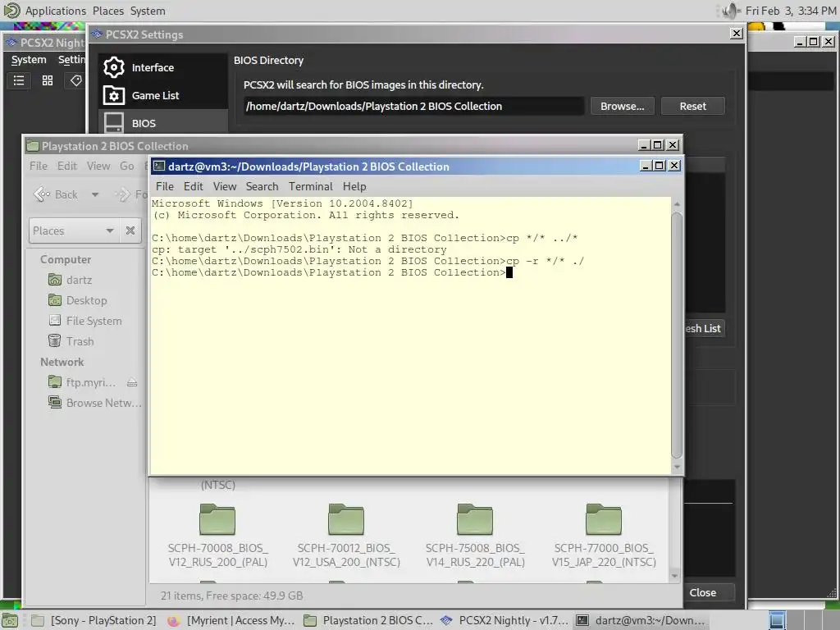Select Game List settings category
Image resolution: width=840 pixels, height=630 pixels.
point(163,95)
